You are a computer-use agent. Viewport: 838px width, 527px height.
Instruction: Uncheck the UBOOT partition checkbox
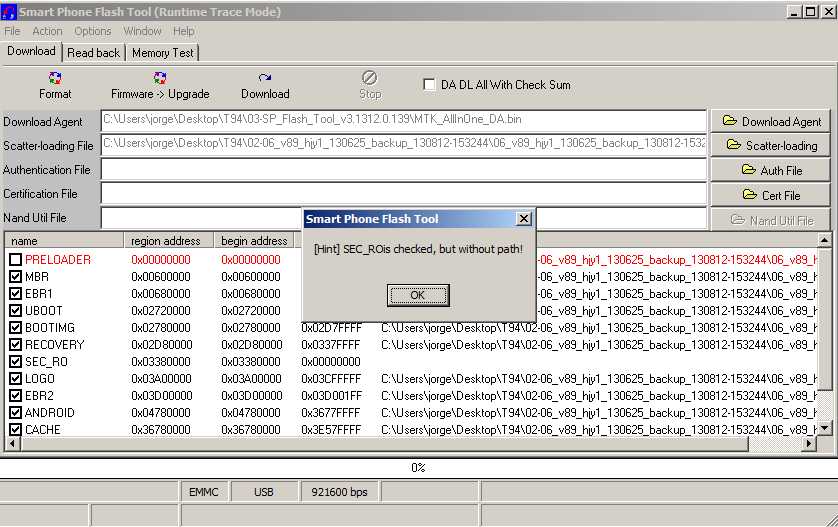coord(15,311)
